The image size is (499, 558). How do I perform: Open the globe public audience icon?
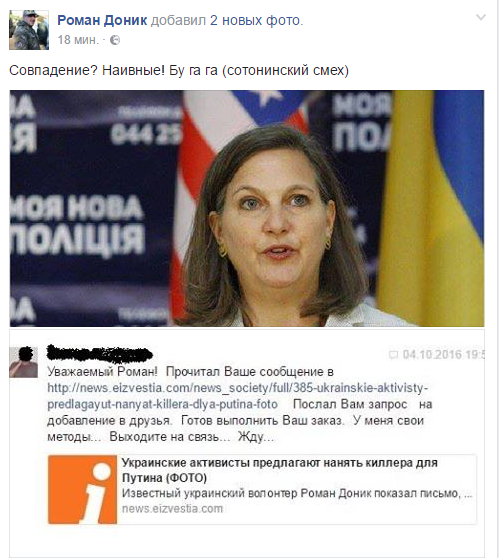[115, 40]
